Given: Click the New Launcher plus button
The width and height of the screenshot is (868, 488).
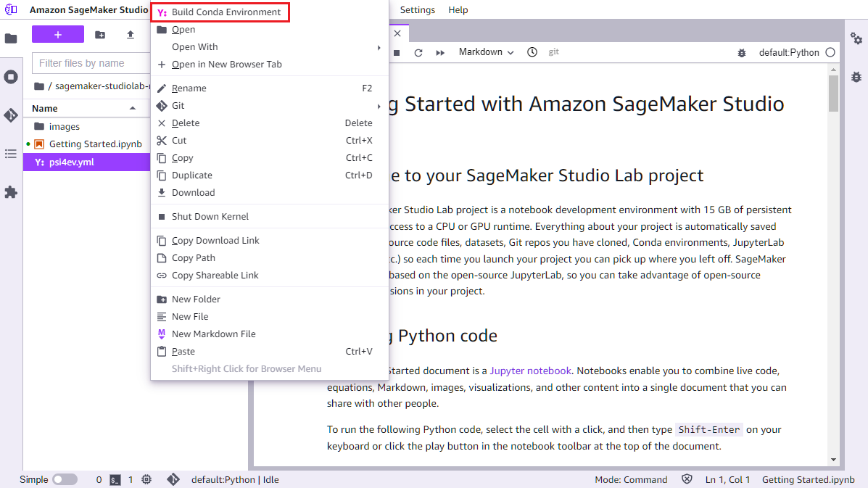Looking at the screenshot, I should coord(57,34).
